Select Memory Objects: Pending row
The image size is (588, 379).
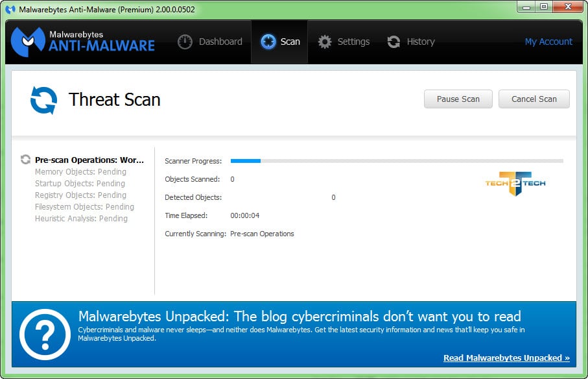point(80,172)
